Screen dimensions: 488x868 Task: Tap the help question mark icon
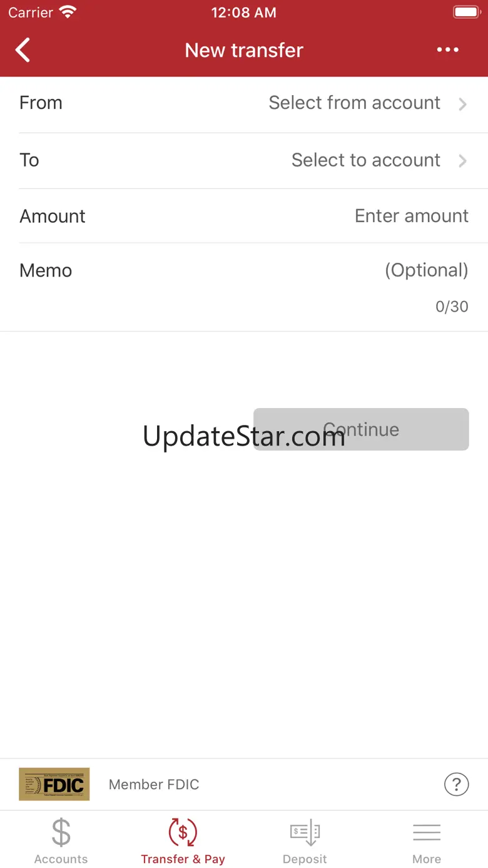click(x=456, y=784)
